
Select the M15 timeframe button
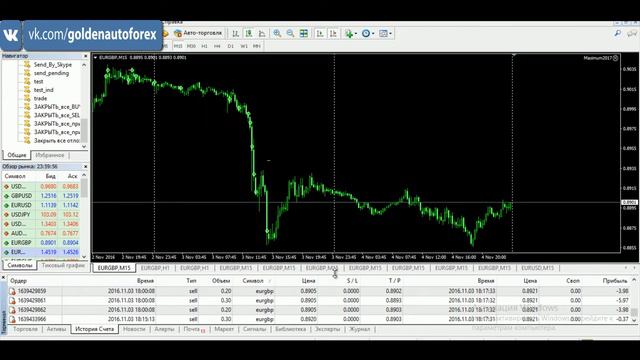[x=178, y=46]
